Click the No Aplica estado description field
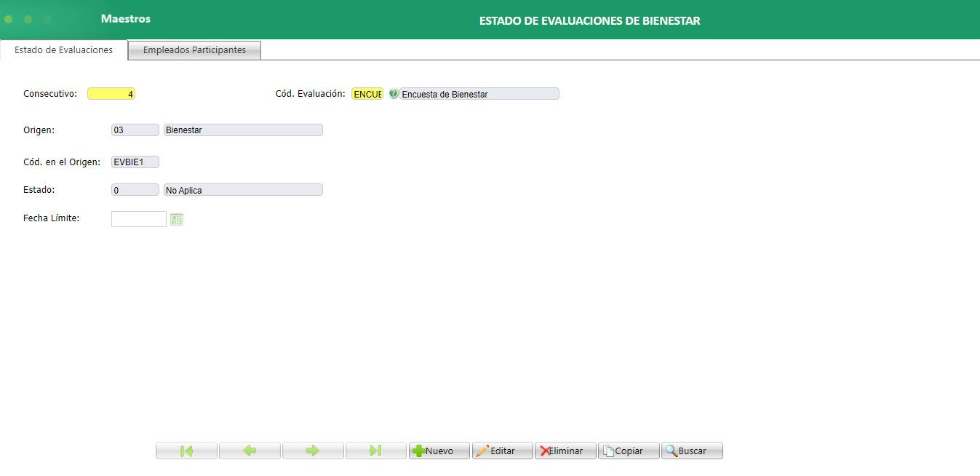 point(242,189)
